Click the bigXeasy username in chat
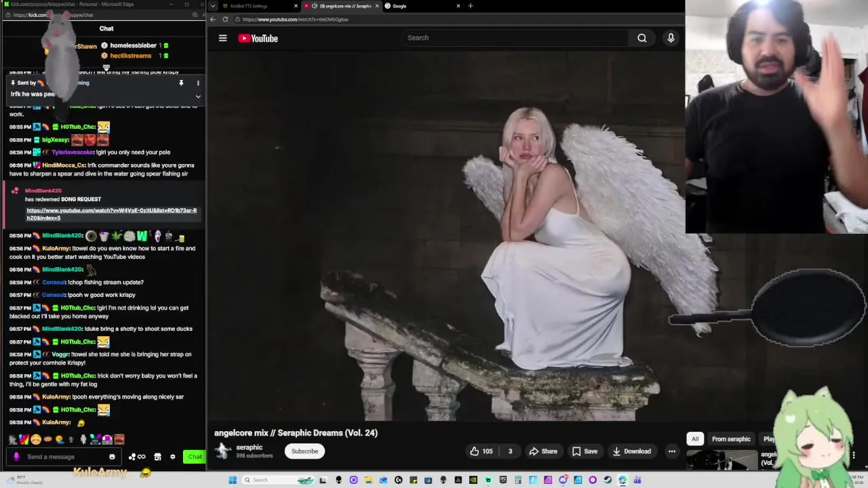Screen dimensions: 868x488 (x=55, y=140)
